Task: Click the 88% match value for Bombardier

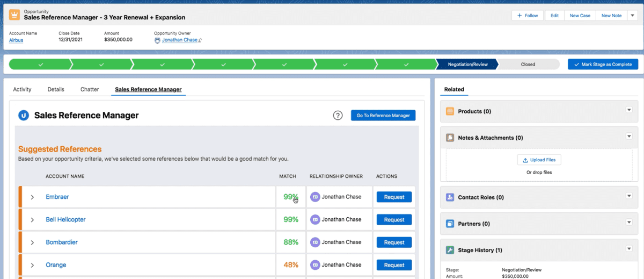Action: (x=291, y=242)
